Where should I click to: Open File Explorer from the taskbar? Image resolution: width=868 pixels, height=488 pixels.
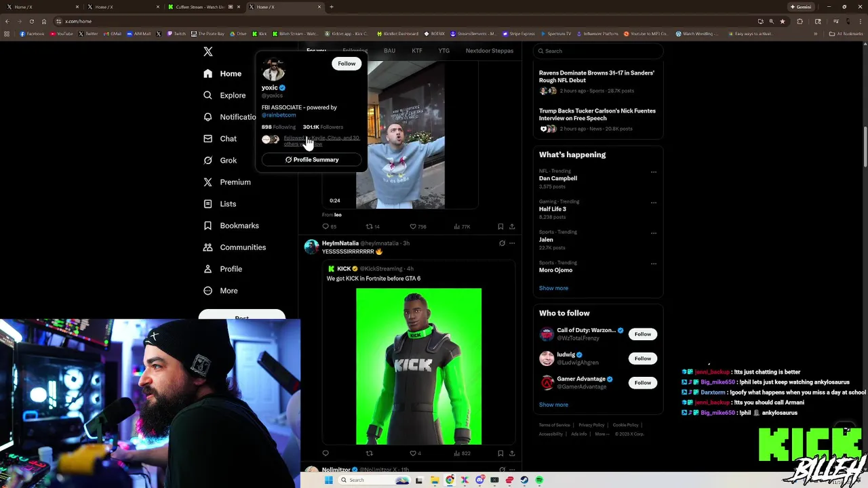tap(435, 480)
